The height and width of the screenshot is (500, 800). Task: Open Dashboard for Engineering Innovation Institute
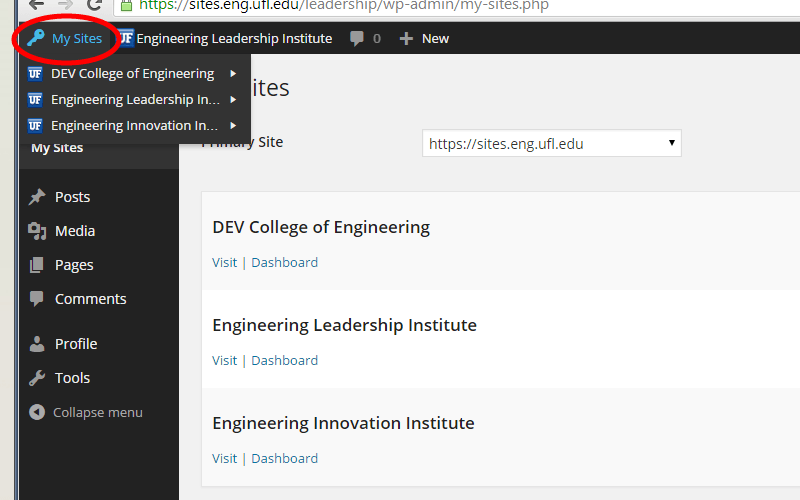(284, 459)
